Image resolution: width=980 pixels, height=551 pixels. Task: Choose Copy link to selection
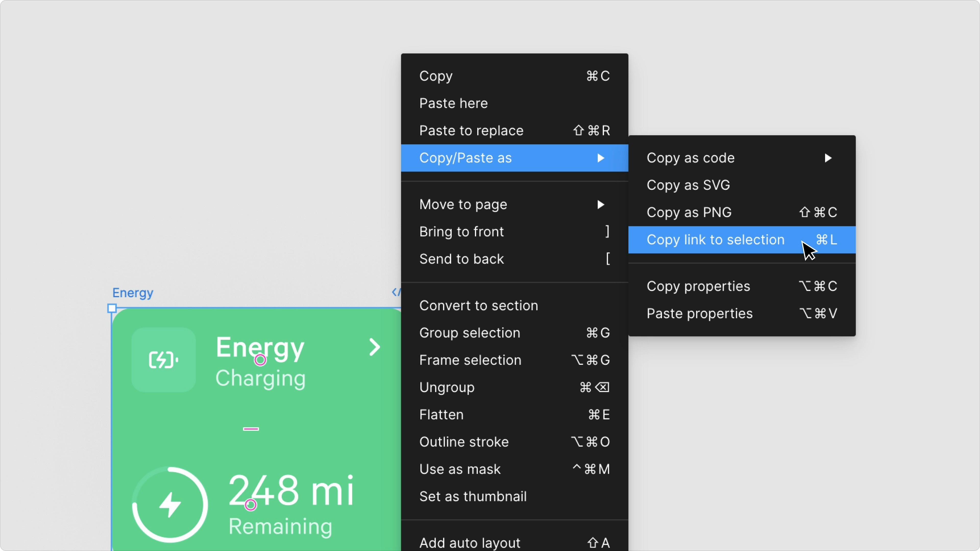tap(715, 240)
